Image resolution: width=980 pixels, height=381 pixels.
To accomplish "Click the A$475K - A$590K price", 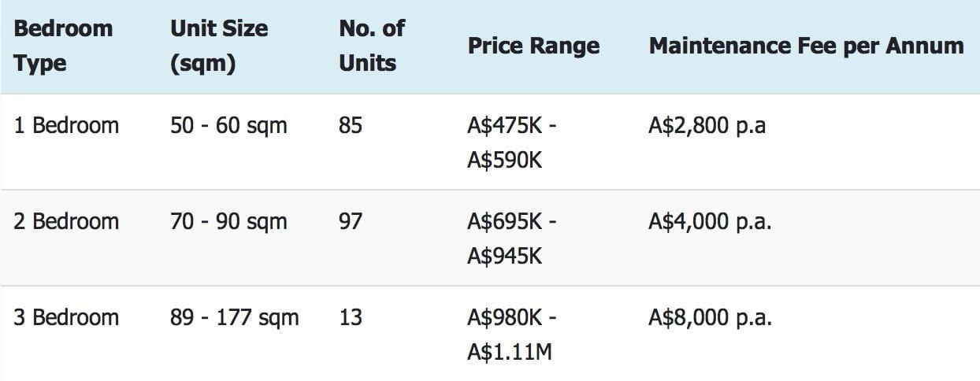I will pos(512,142).
